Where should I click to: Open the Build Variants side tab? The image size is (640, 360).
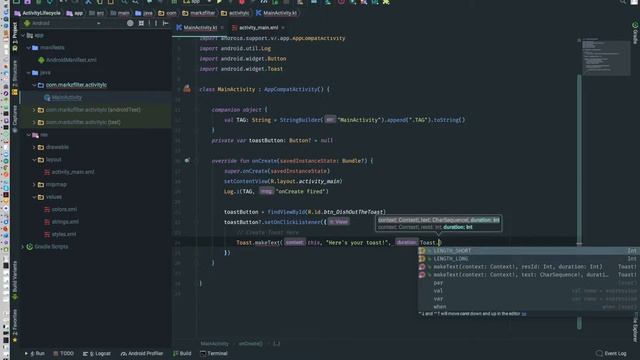[15, 281]
